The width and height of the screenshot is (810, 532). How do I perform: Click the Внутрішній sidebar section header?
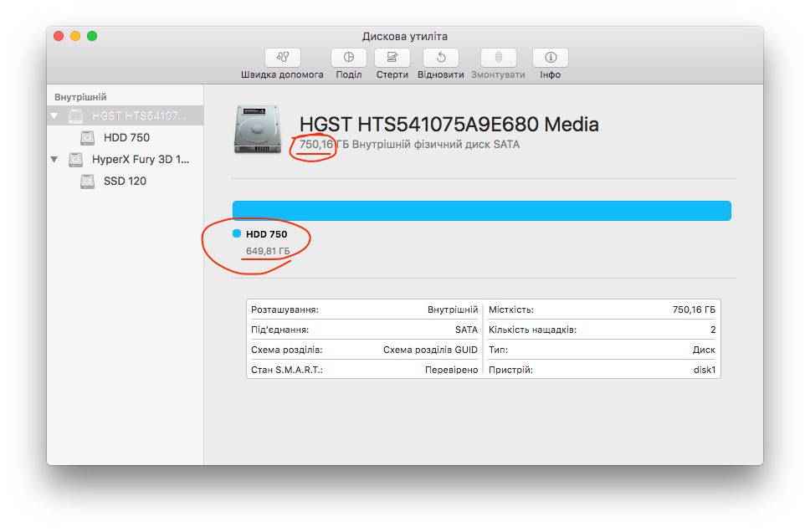[80, 97]
